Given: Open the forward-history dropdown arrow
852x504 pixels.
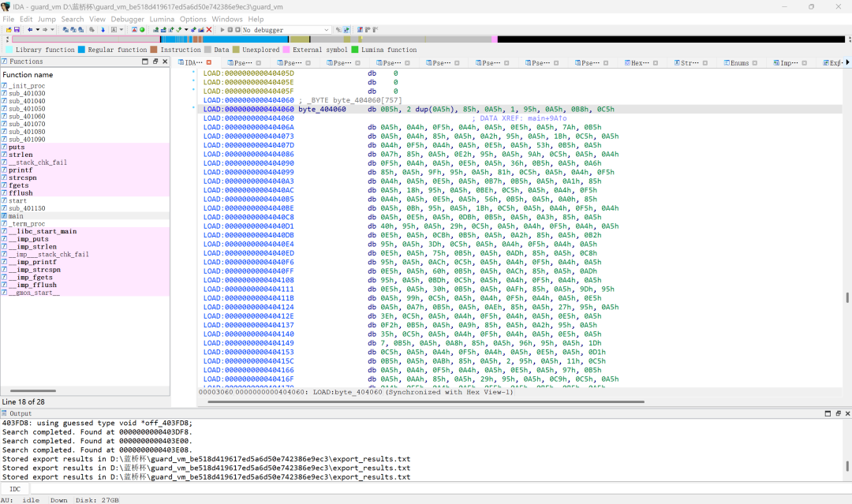Looking at the screenshot, I should (52, 29).
